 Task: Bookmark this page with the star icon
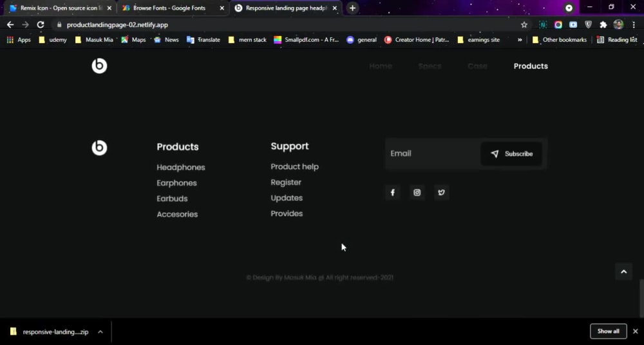tap(524, 25)
